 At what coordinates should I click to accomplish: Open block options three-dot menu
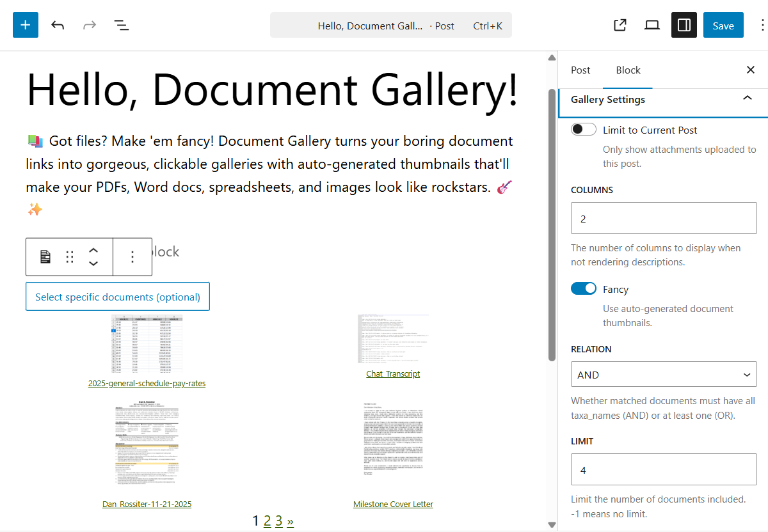tap(132, 257)
